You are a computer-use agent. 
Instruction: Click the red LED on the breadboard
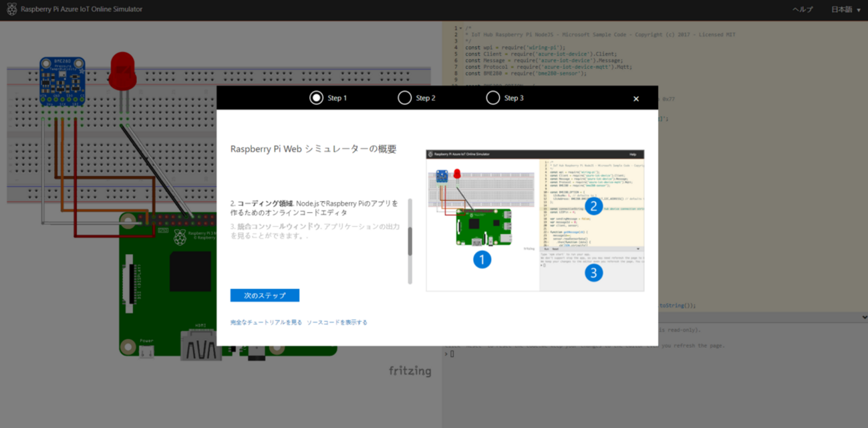[x=123, y=72]
